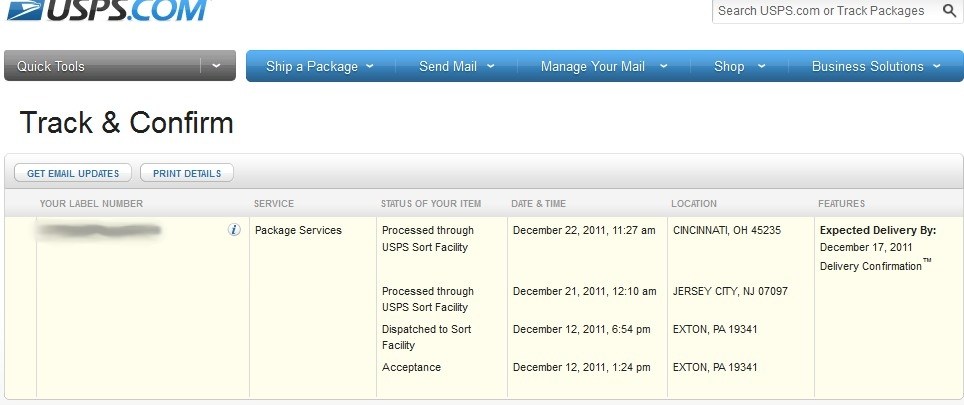Open the label number info icon
Viewport: 964px width, 405px height.
tap(234, 230)
